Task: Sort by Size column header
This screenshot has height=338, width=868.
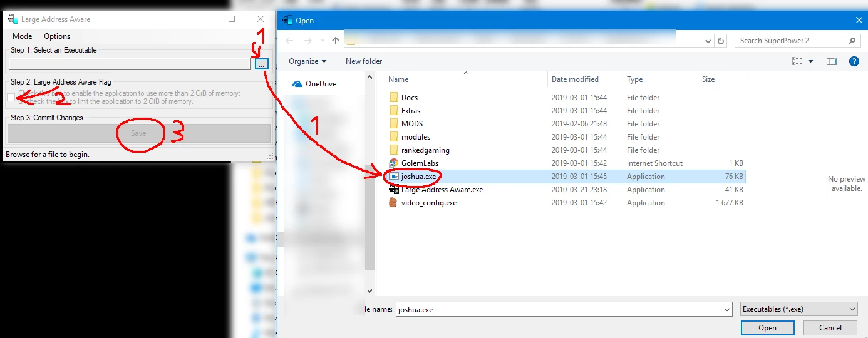Action: [708, 79]
